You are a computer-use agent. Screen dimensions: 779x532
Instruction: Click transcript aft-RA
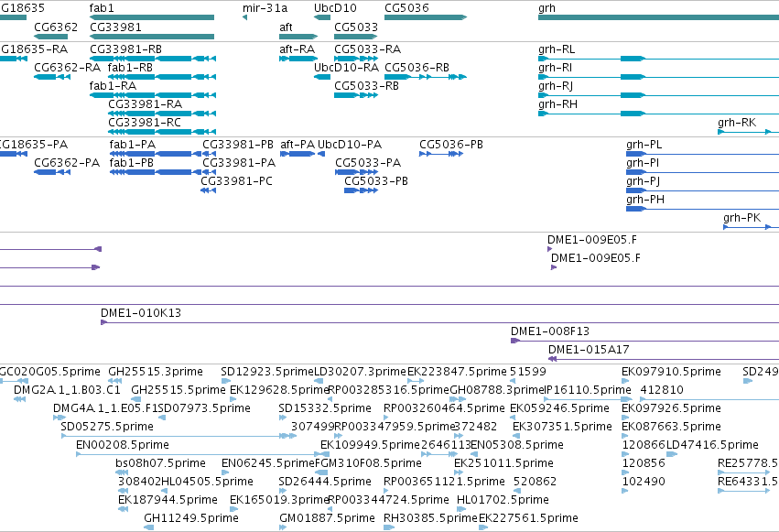pyautogui.click(x=298, y=59)
